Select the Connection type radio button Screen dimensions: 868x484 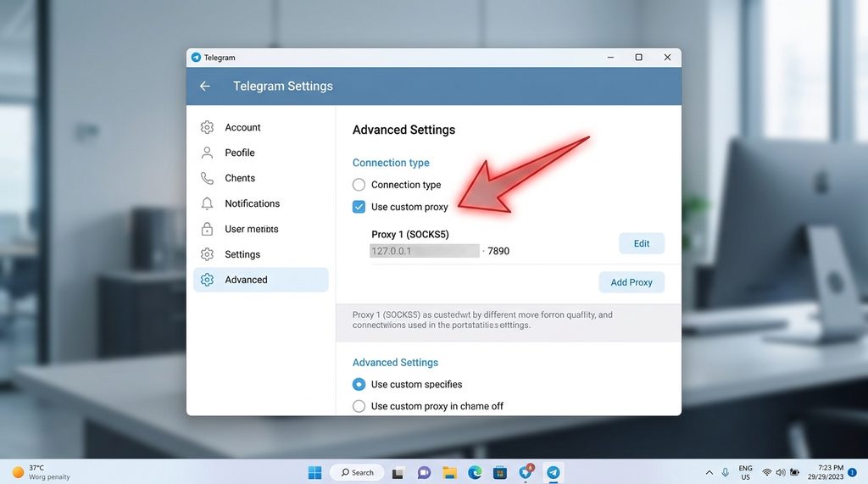click(359, 185)
